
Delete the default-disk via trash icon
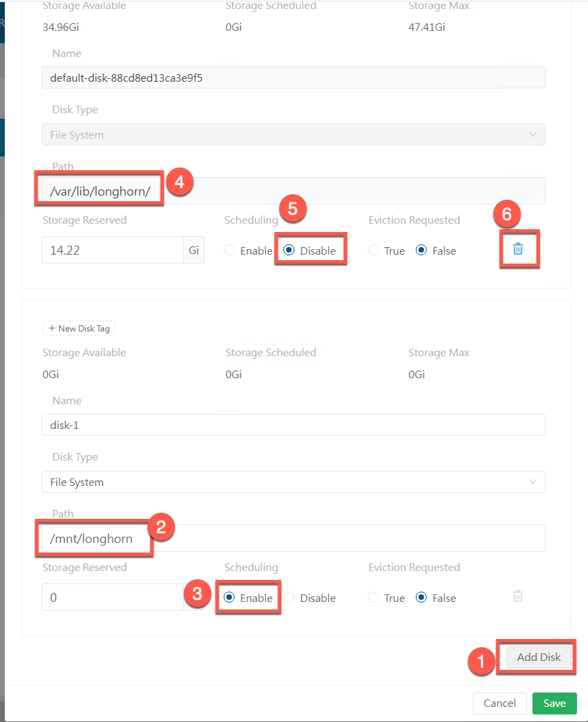click(518, 249)
